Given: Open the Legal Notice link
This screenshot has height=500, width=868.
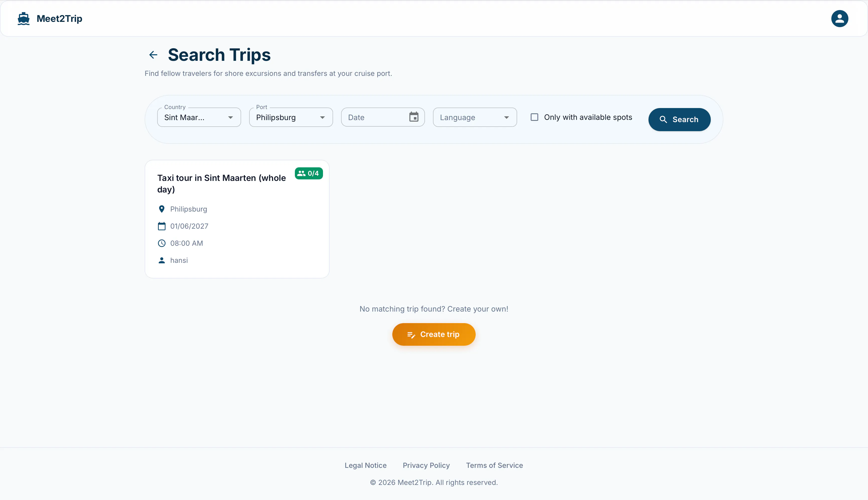Looking at the screenshot, I should click(365, 465).
